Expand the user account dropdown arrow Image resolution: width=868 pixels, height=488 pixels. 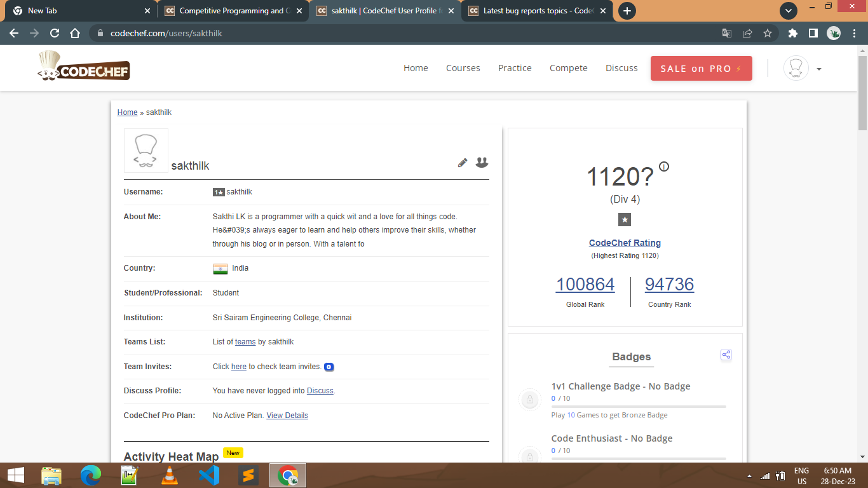[x=819, y=69]
